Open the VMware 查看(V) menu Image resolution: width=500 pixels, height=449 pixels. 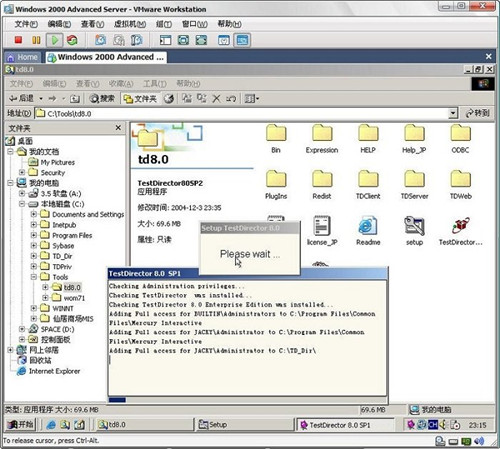[x=92, y=24]
